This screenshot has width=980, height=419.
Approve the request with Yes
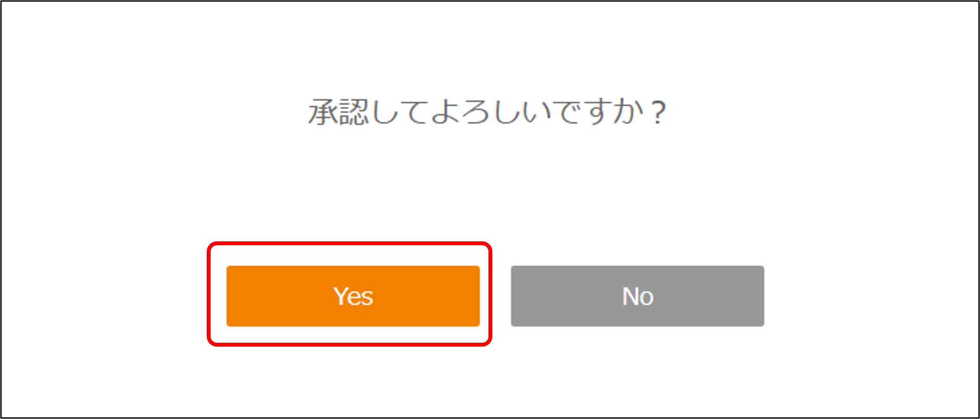[353, 296]
